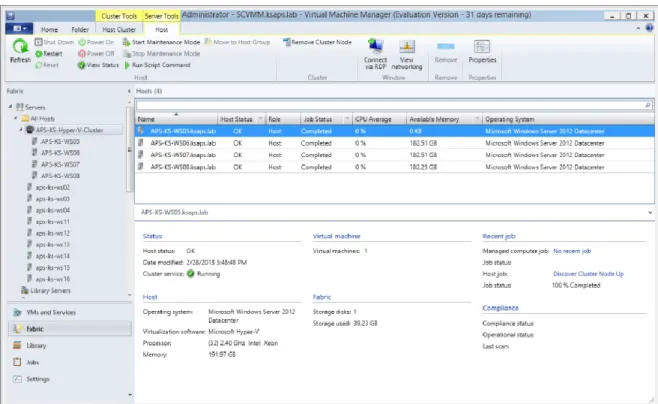Screen dimensions: 658x404
Task: Open the Available Memory column filter dropdown
Action: point(477,119)
